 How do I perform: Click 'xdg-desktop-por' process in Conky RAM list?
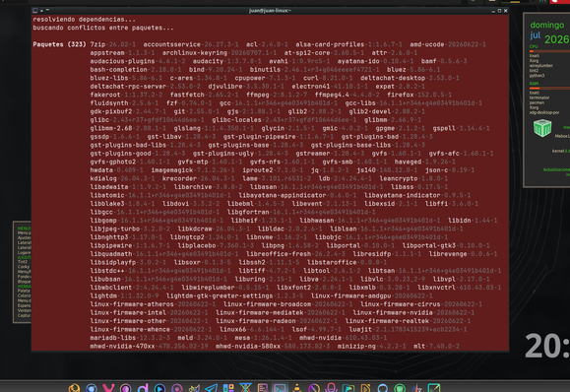pos(544,112)
